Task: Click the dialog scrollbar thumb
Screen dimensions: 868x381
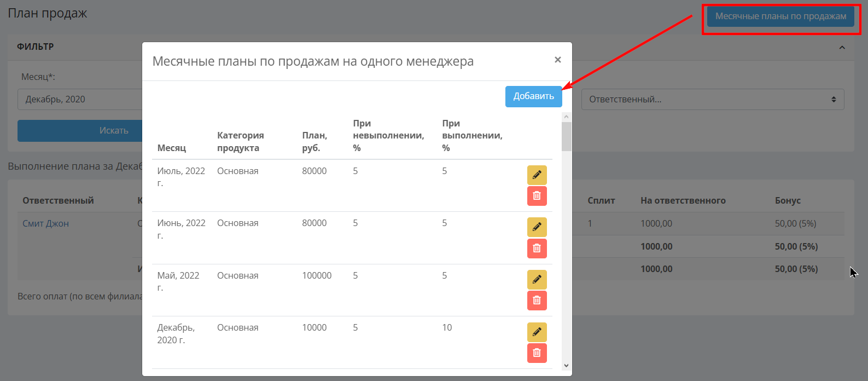Action: click(x=567, y=136)
